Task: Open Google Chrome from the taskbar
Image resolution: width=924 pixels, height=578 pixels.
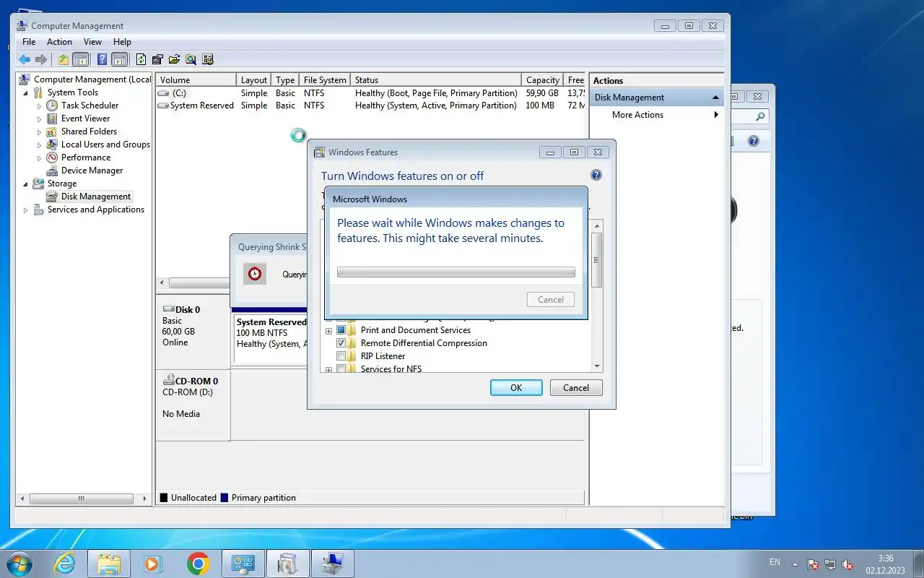Action: coord(198,564)
